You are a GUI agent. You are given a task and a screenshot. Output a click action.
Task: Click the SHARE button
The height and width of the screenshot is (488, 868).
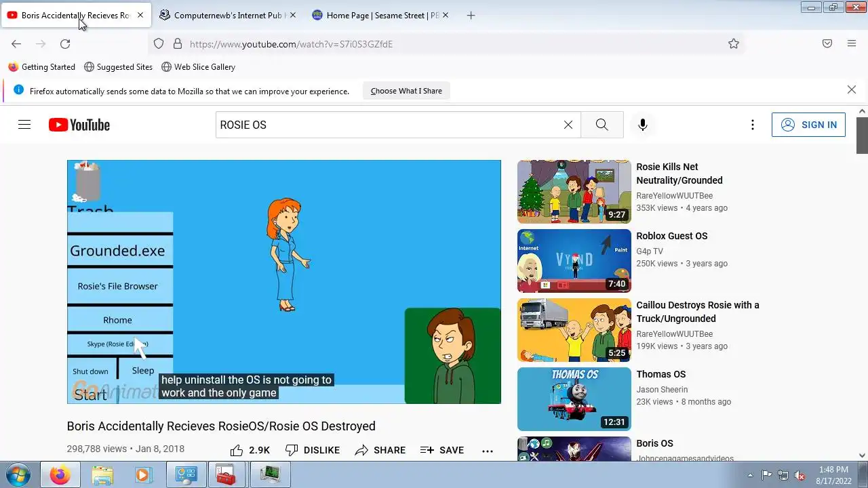pos(380,450)
